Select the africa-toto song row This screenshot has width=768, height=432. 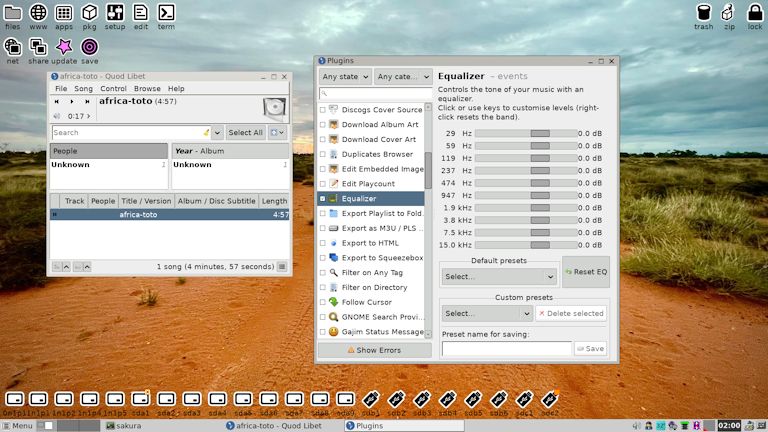tap(170, 215)
